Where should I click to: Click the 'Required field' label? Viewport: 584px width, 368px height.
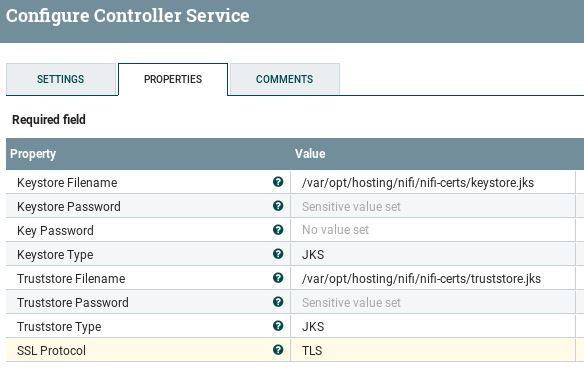pyautogui.click(x=49, y=120)
